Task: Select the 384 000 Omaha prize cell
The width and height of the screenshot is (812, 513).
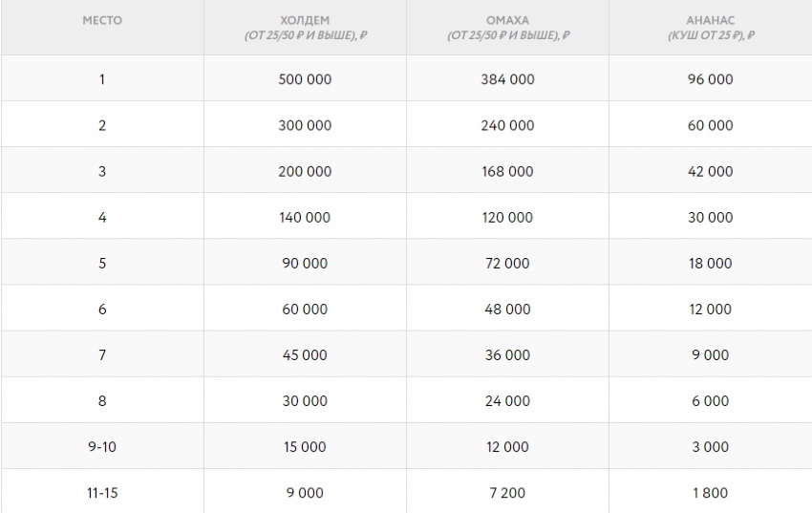Action: pos(507,79)
